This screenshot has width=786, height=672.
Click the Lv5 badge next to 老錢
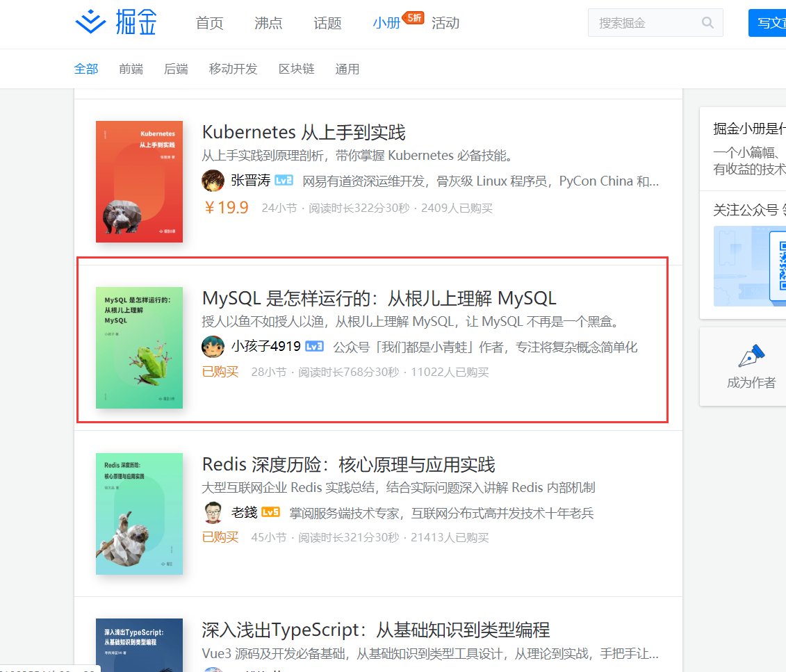(271, 512)
